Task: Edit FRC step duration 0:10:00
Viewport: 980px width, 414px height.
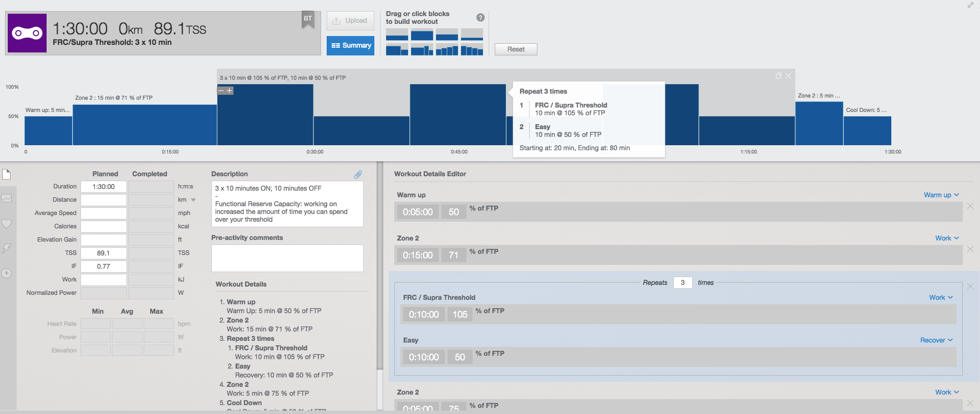Action: [x=424, y=315]
